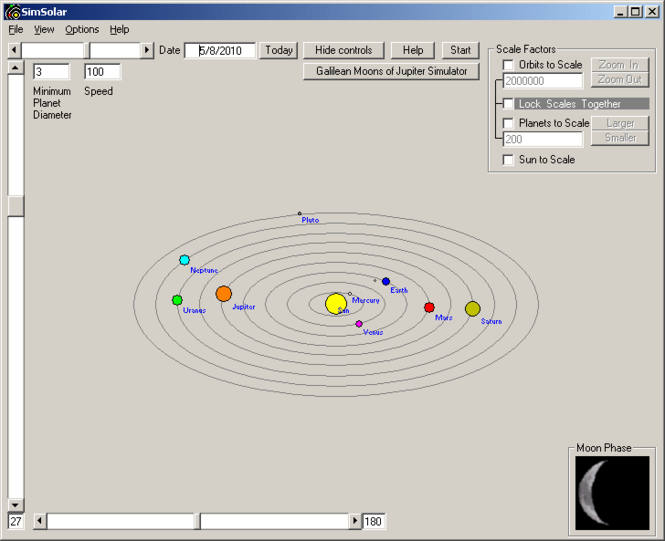Click the olive Saturn planet
Viewport: 665px width, 541px height.
(x=472, y=309)
